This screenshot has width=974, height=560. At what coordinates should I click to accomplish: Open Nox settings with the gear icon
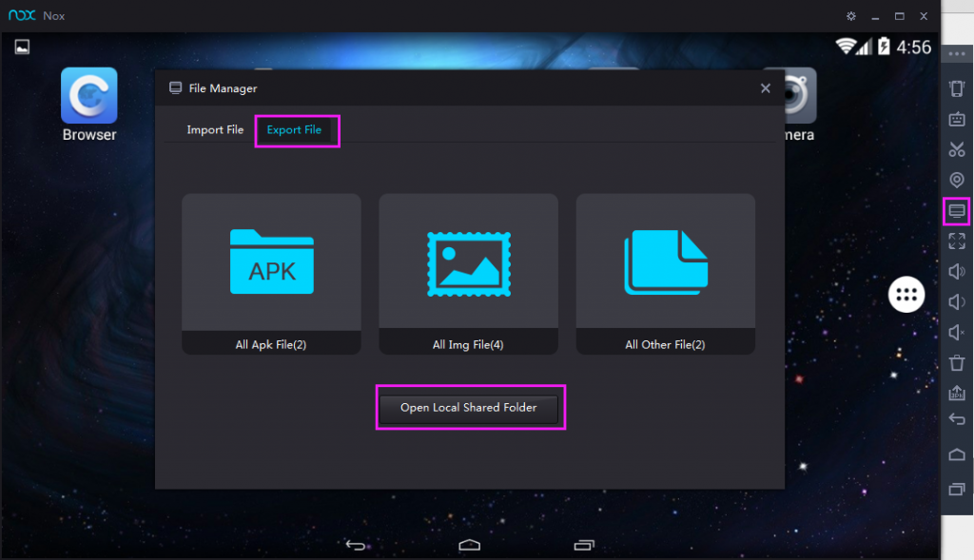point(851,15)
